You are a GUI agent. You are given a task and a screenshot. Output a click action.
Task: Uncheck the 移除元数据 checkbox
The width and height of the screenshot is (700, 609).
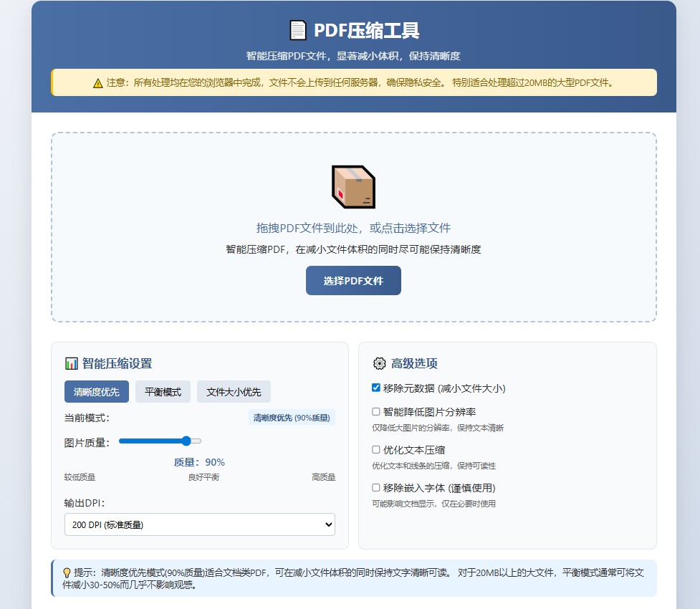376,388
